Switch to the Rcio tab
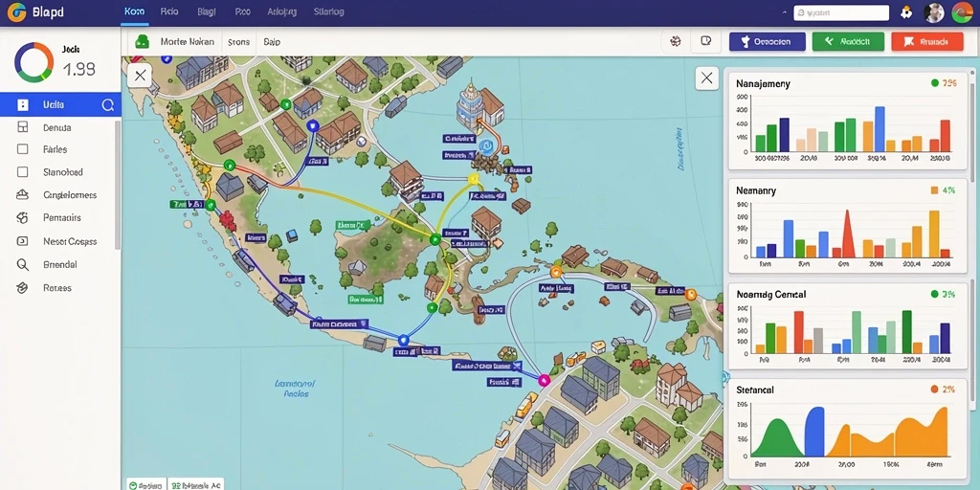Viewport: 980px width, 490px height. pos(168,11)
